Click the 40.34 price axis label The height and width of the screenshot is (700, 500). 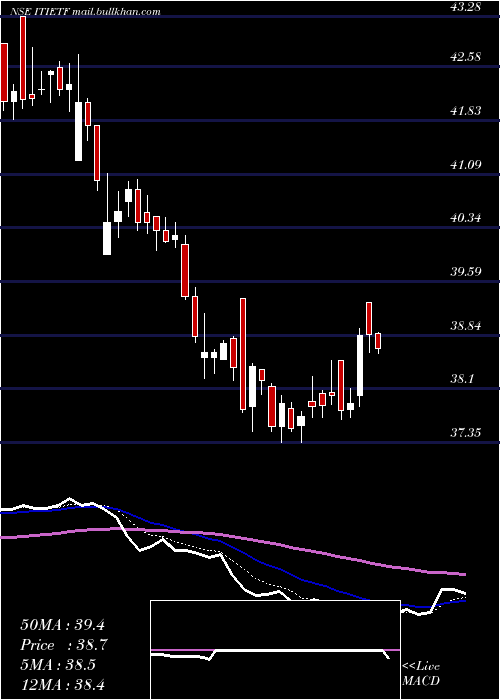(x=466, y=218)
